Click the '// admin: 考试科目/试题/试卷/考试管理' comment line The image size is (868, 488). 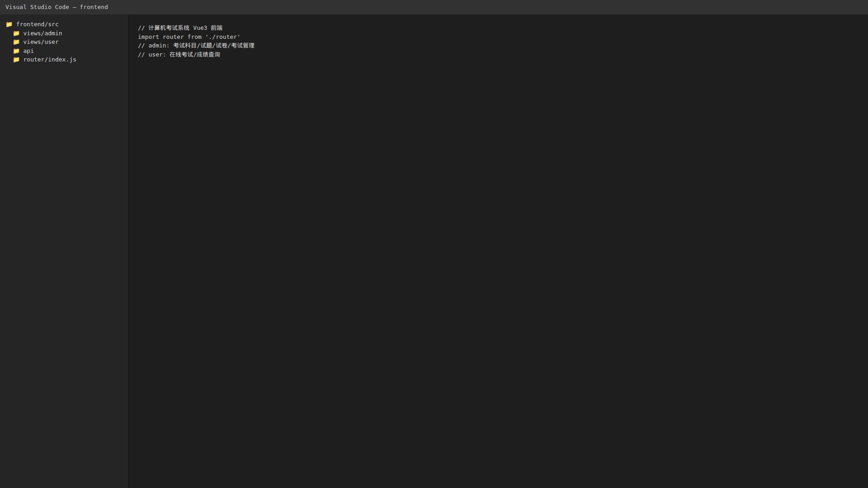point(196,46)
